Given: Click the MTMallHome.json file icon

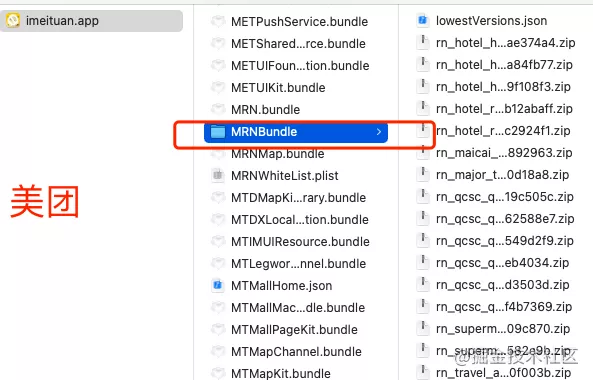Looking at the screenshot, I should click(217, 285).
